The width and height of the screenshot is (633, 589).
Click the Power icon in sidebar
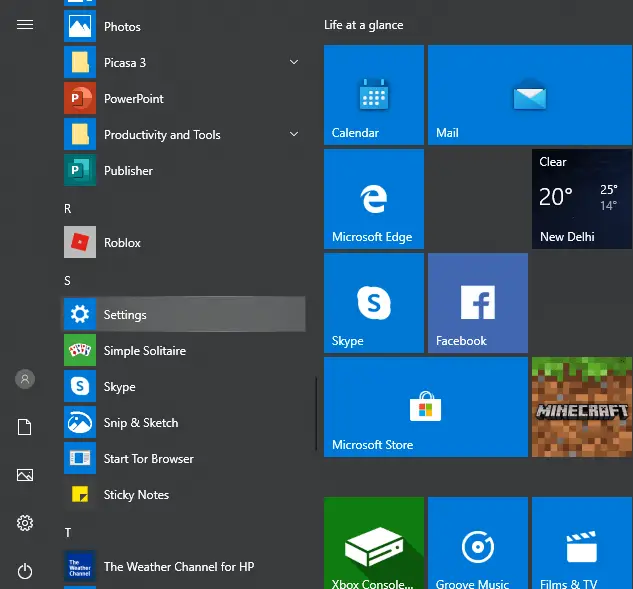(x=25, y=571)
